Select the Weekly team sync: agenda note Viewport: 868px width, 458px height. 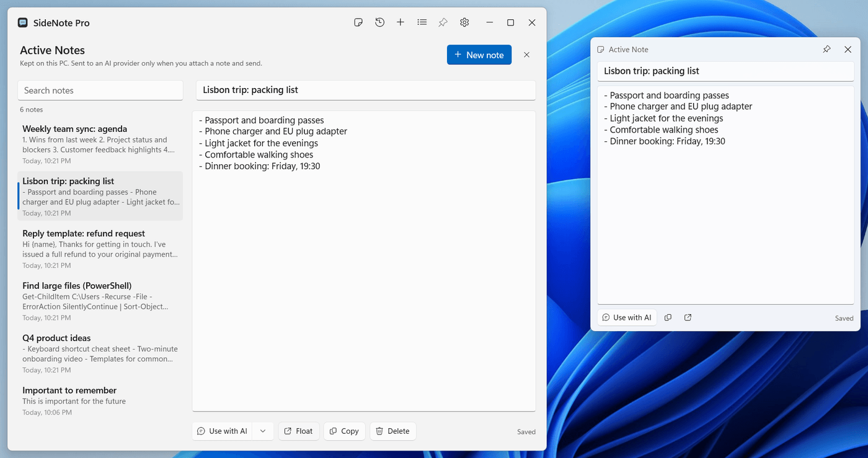pos(100,144)
